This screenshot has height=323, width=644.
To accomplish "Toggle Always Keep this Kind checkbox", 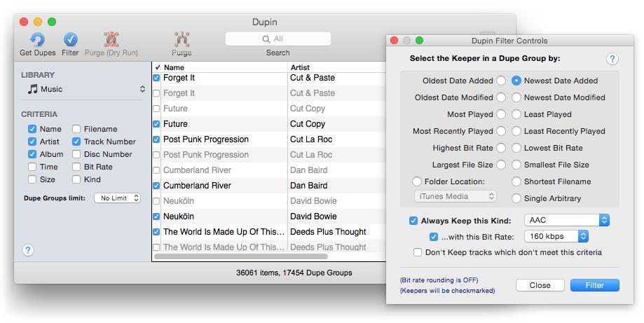I will click(x=413, y=221).
